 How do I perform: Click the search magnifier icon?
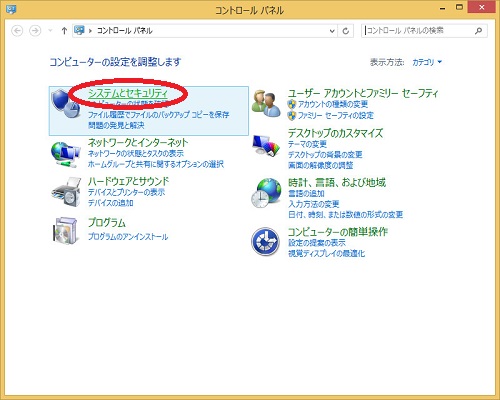click(x=478, y=31)
